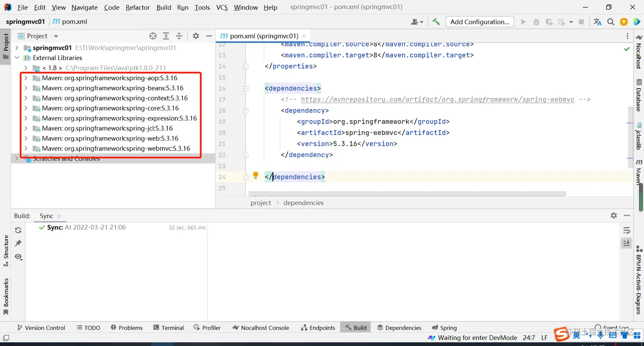
Task: Expand the spring-beans:5.3.16 library node
Action: (26, 88)
